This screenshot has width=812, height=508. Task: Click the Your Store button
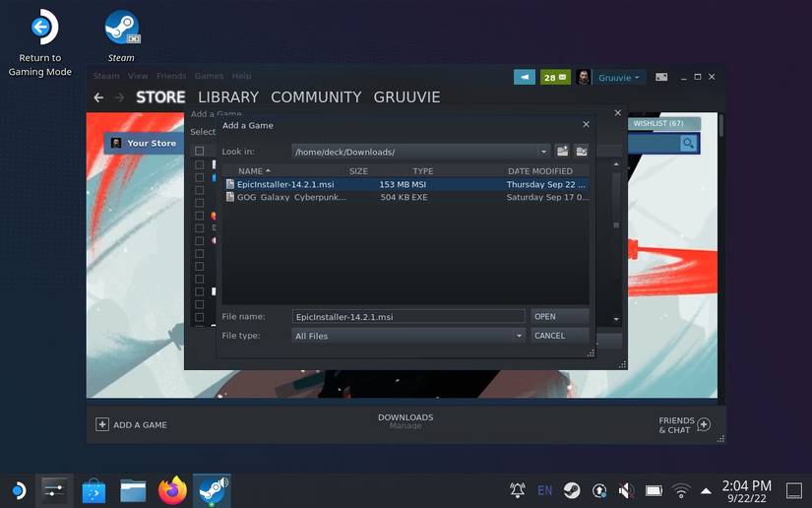point(144,143)
